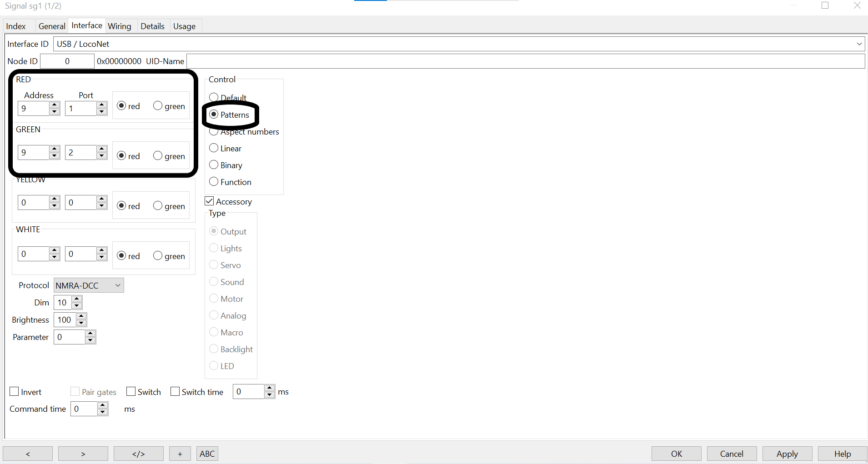Increase the Dim value
868x464 pixels.
click(77, 299)
